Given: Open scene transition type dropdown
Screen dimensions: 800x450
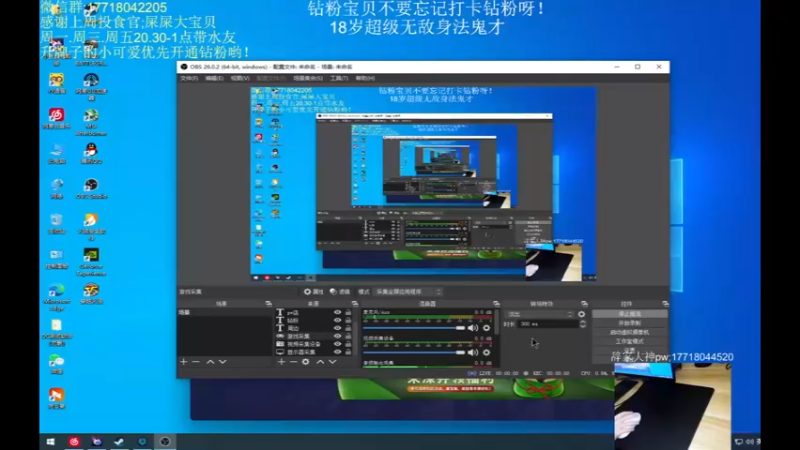Looking at the screenshot, I should coord(539,314).
